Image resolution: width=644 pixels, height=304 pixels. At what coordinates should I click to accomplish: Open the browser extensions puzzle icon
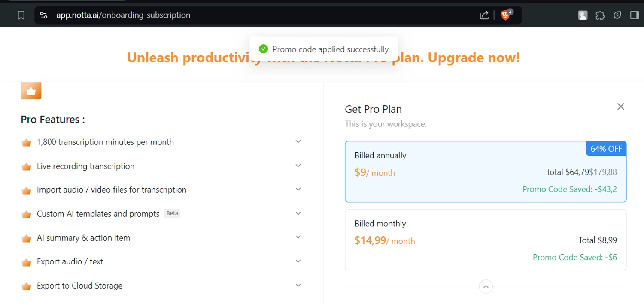600,15
